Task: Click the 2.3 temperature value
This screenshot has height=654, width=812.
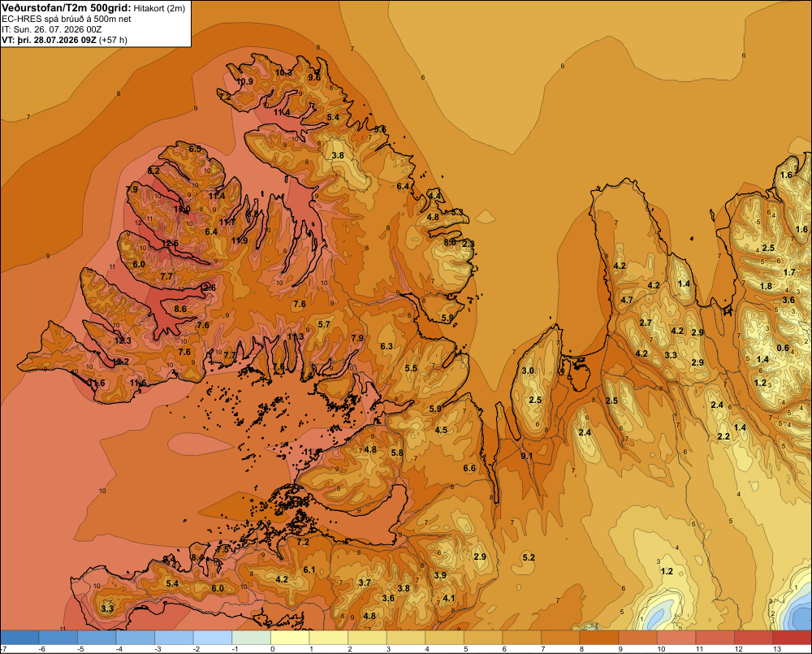Action: (469, 244)
